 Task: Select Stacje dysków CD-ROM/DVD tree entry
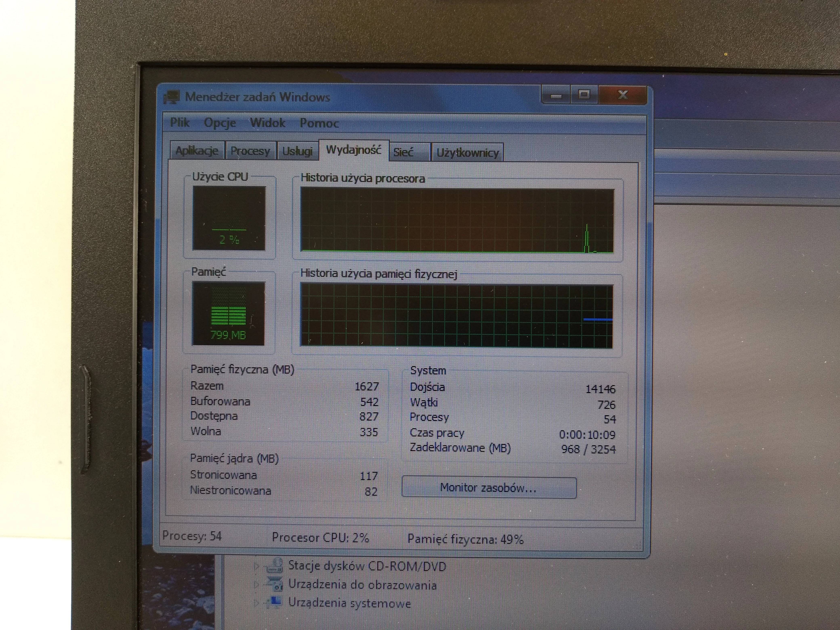[x=367, y=566]
